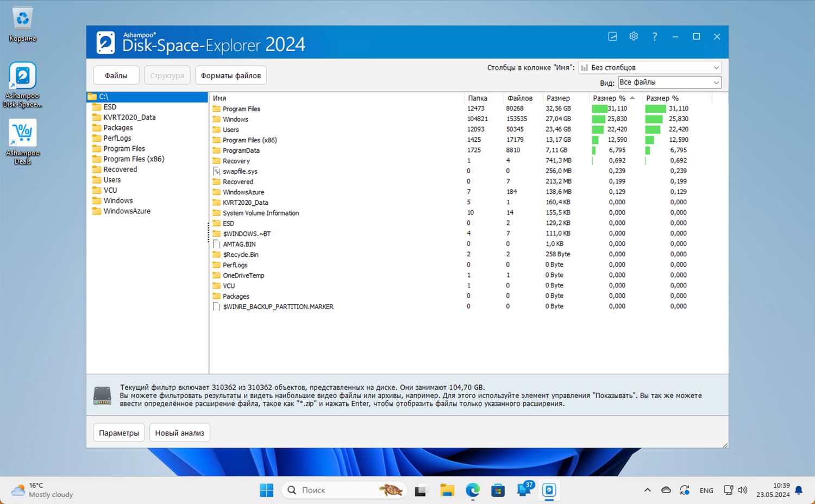815x504 pixels.
Task: Launch Microsoft Edge from taskbar
Action: pyautogui.click(x=473, y=490)
